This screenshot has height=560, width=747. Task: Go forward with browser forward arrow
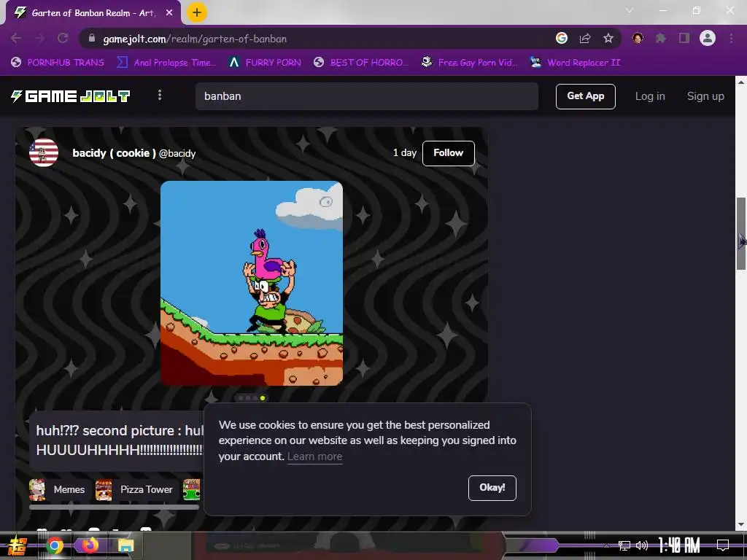[39, 39]
